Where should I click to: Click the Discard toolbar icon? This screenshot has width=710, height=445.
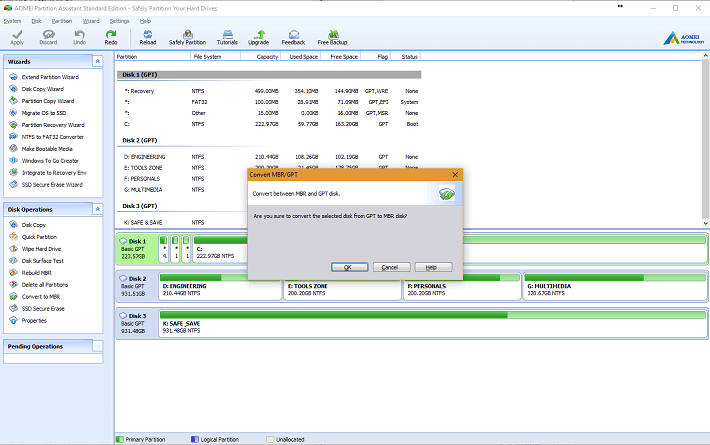[x=48, y=37]
